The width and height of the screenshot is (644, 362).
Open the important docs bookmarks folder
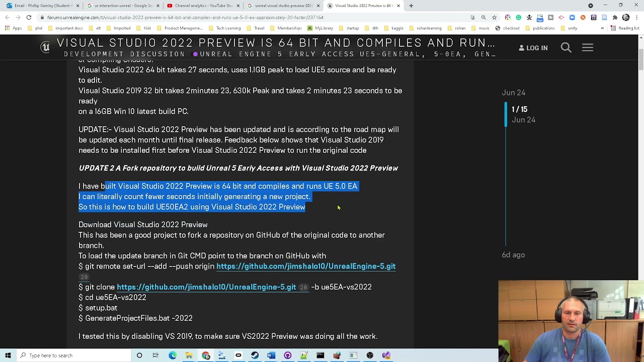coord(65,28)
